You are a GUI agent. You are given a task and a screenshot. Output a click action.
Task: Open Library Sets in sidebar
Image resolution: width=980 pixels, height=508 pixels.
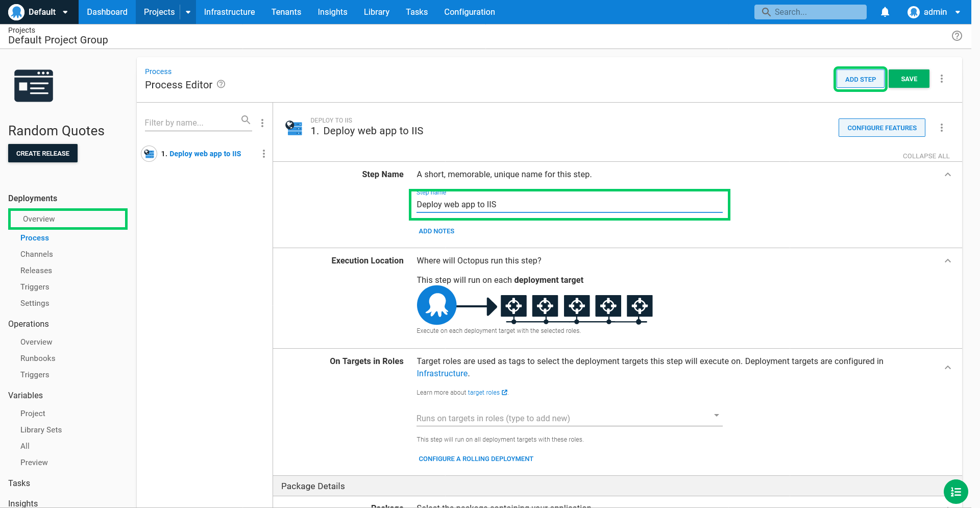[41, 430]
